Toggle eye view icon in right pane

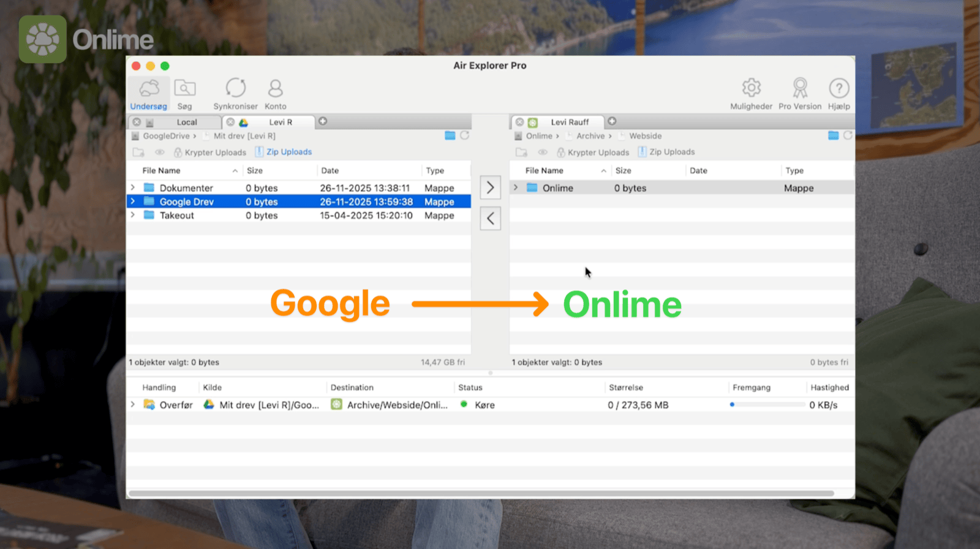(543, 152)
